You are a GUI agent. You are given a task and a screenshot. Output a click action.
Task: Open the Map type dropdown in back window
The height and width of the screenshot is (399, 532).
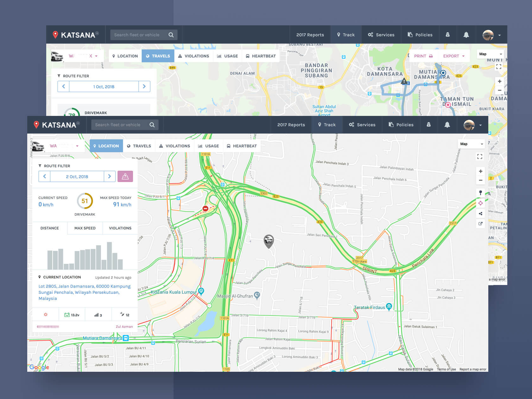(491, 54)
